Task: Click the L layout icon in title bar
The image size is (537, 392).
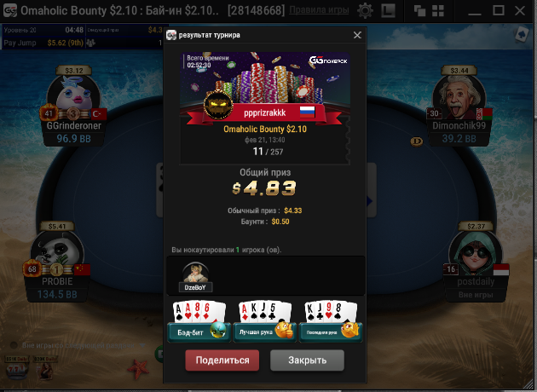Action: tap(388, 10)
